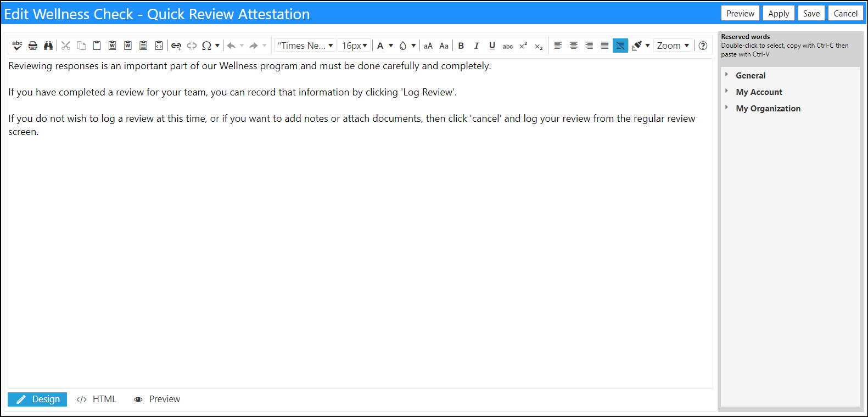Convert selection to upper case (aA)
The image size is (868, 417).
coord(428,46)
